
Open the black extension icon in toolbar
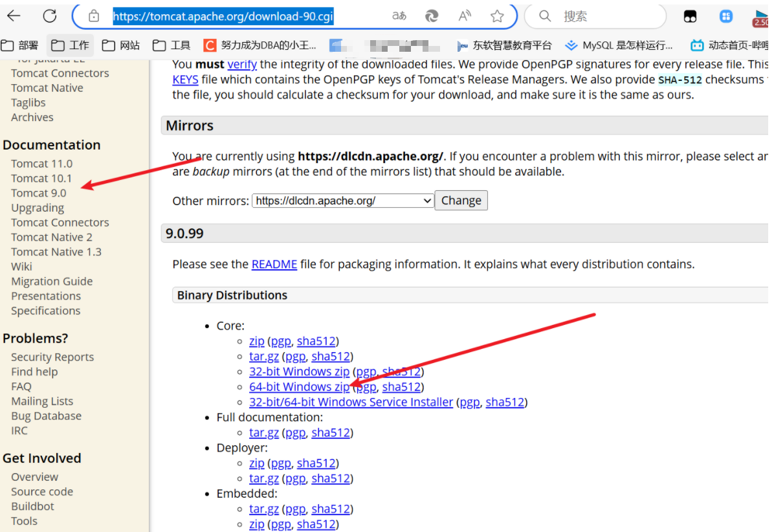tap(690, 17)
